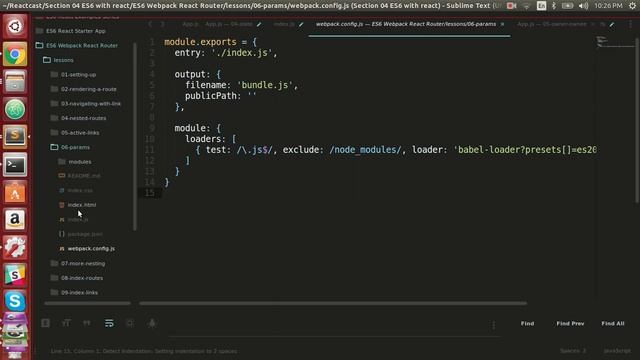
Task: Switch to the App.js — 05 tab
Action: 551,24
